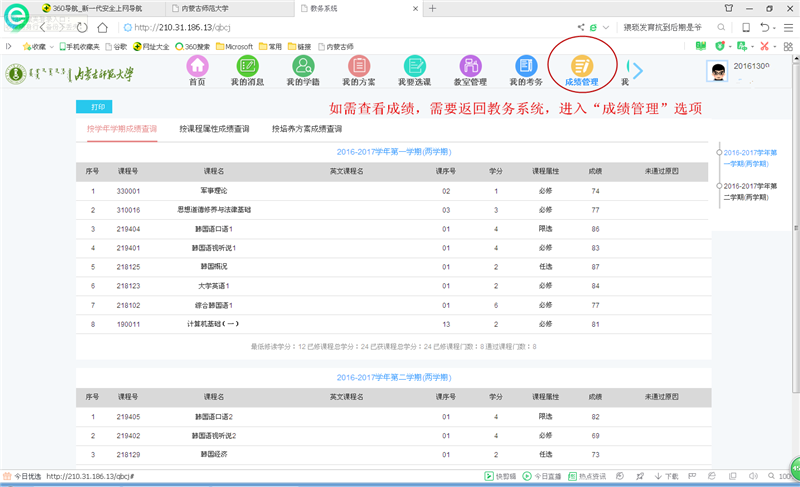
Task: Open 教室管理 classroom management icon
Action: 470,66
